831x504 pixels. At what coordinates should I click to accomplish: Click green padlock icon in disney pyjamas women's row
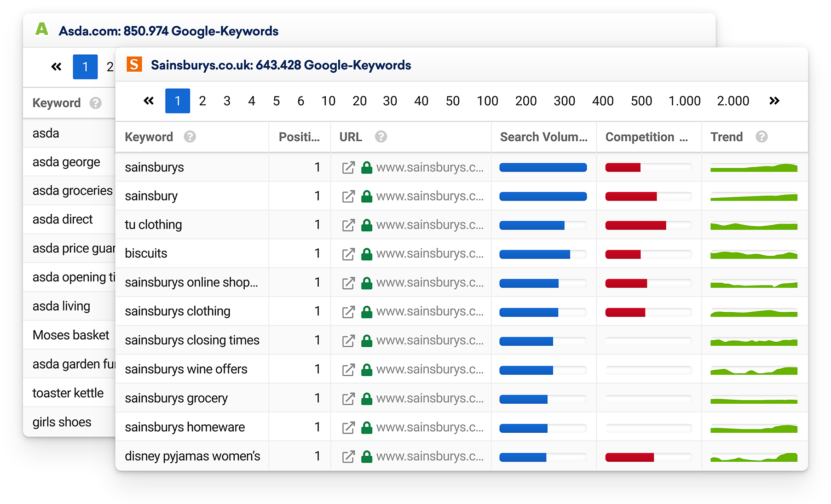pyautogui.click(x=367, y=456)
